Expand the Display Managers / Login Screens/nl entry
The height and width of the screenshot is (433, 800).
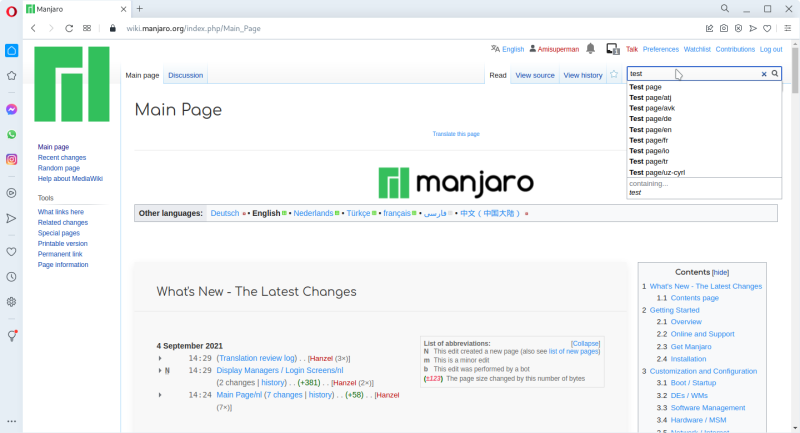tap(160, 370)
